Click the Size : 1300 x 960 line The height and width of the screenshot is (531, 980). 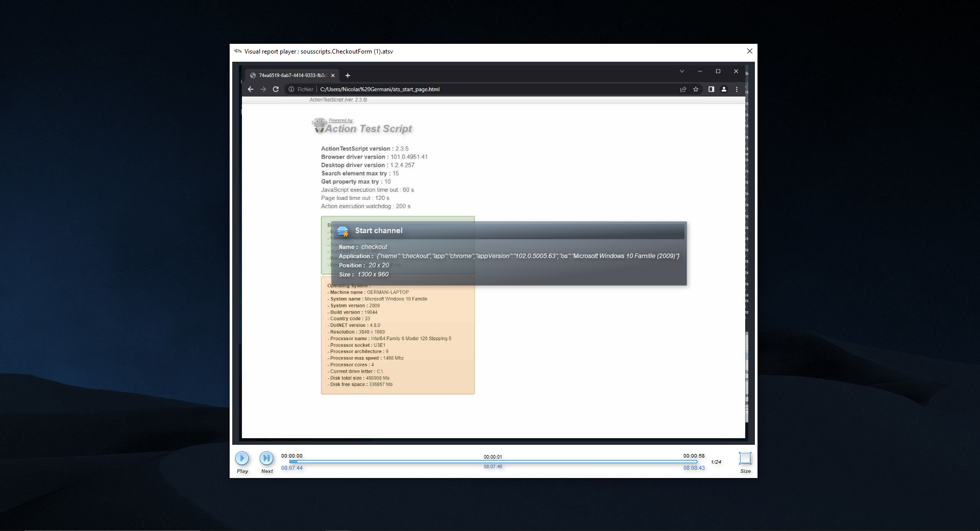364,274
